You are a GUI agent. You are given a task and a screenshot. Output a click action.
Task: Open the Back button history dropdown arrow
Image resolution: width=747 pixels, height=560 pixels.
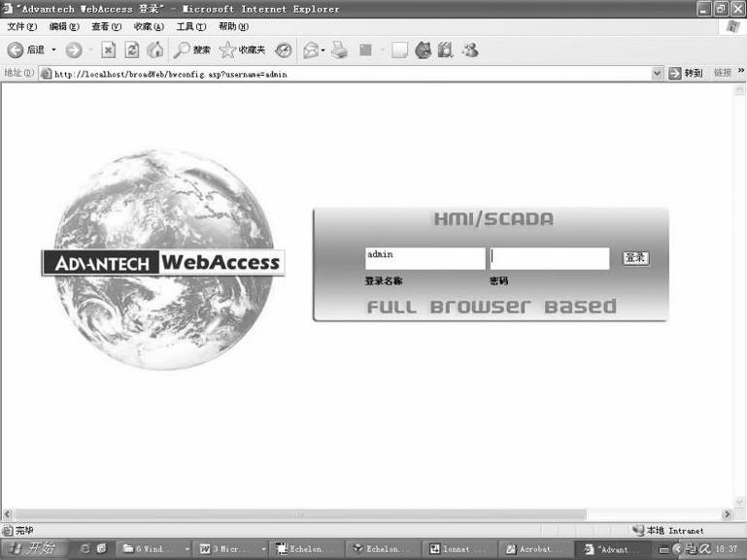(53, 49)
